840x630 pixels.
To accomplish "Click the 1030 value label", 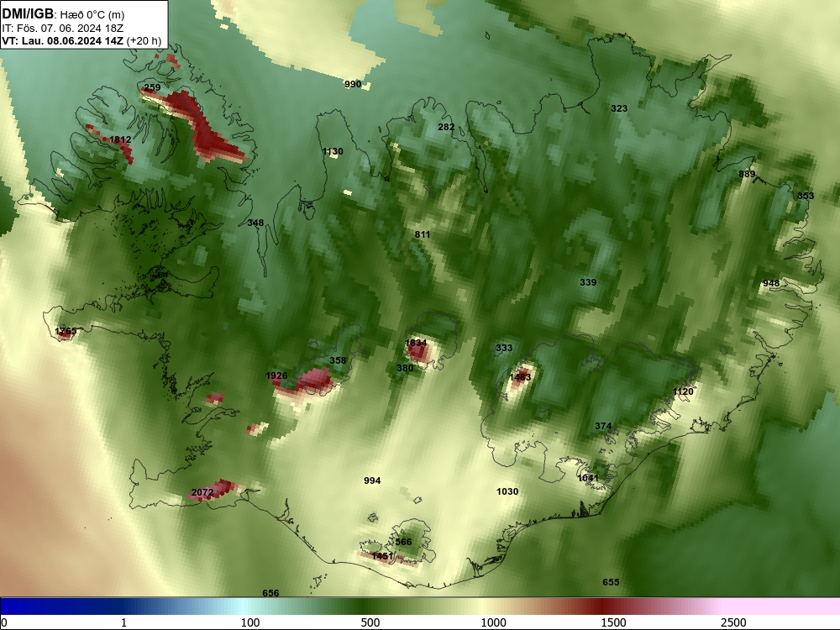I will tap(507, 491).
